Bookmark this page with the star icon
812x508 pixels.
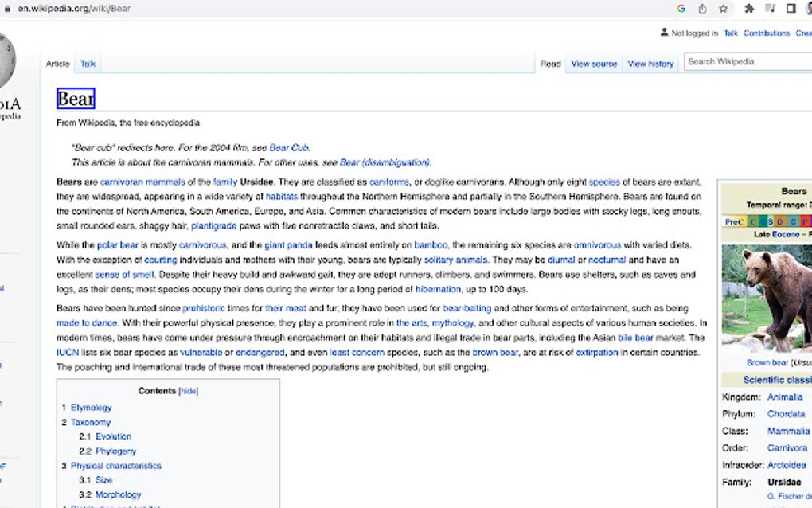point(724,8)
